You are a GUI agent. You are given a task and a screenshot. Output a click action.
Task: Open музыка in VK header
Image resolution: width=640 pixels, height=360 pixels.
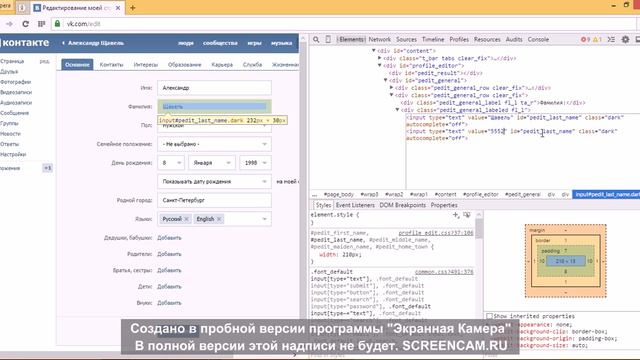(x=282, y=43)
